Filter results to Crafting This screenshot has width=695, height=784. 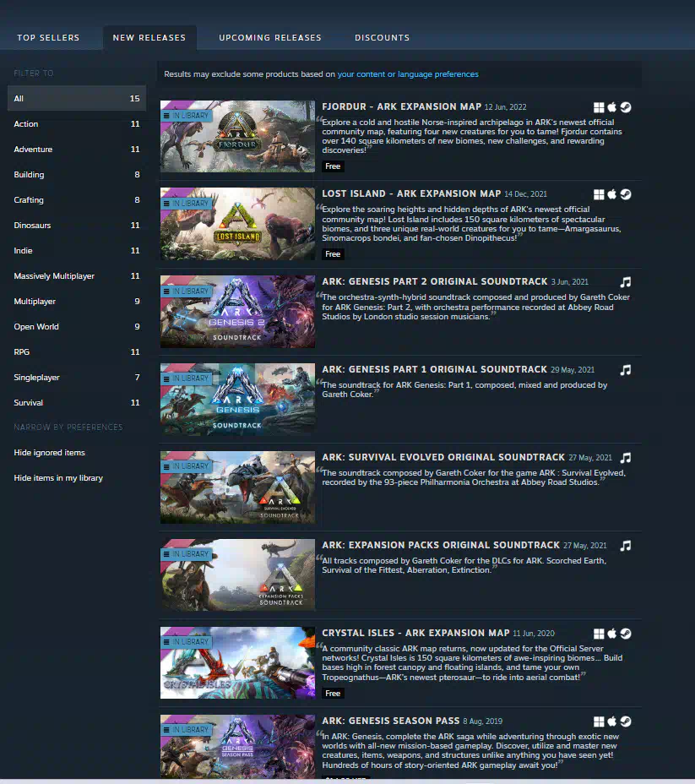tap(77, 200)
